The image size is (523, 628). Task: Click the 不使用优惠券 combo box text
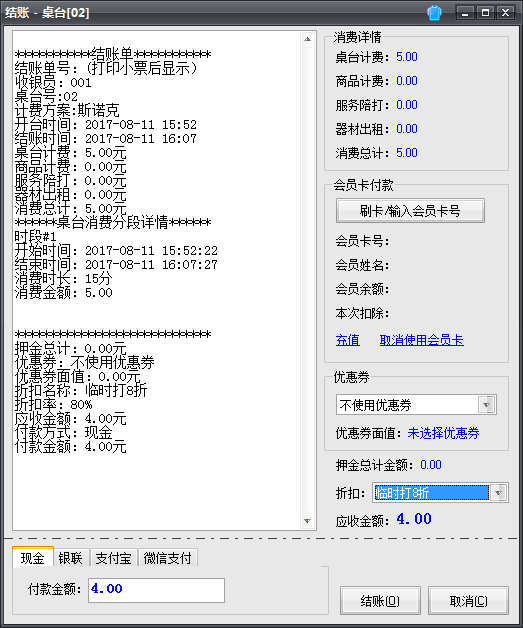376,405
